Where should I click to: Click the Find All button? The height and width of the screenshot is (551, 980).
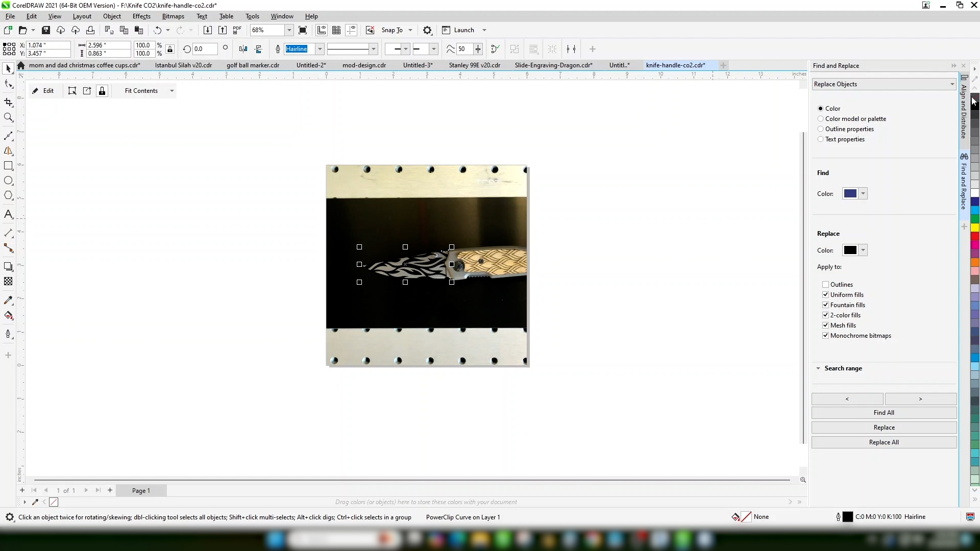pos(884,413)
